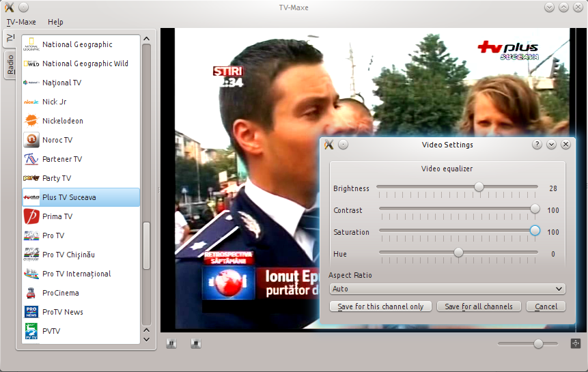
Task: Click the Video Settings help question icon
Action: (x=537, y=145)
